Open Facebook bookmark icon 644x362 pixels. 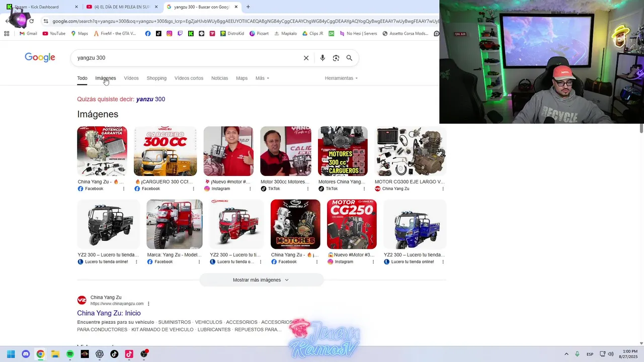pos(148,34)
